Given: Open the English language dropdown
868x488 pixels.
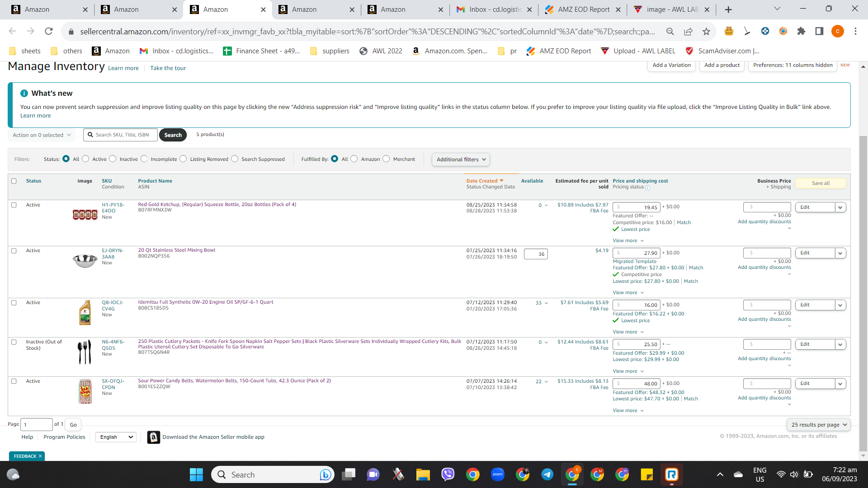Looking at the screenshot, I should (116, 437).
